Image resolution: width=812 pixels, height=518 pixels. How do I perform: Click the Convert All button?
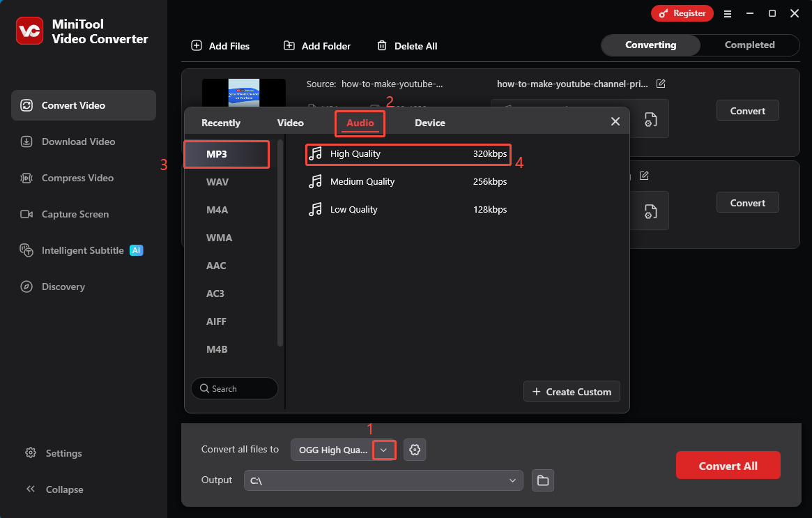pos(728,465)
